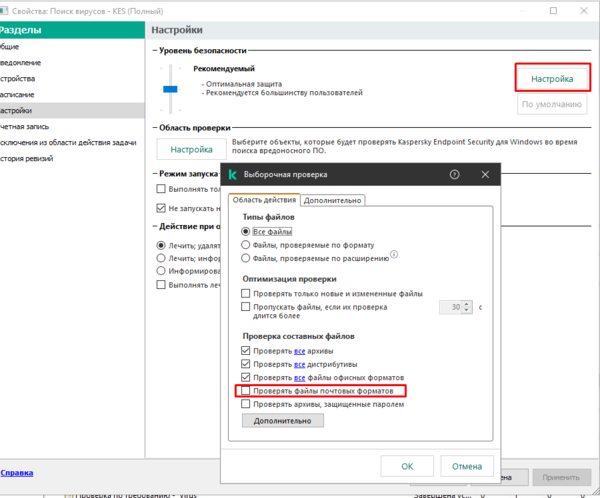Click the Kaspersky logo icon in dialog title
600x498 pixels.
pos(232,175)
